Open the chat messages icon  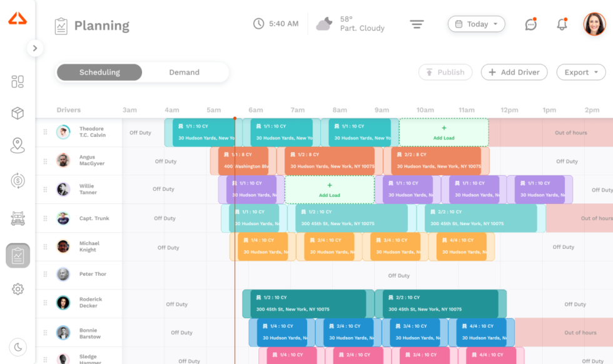click(530, 24)
